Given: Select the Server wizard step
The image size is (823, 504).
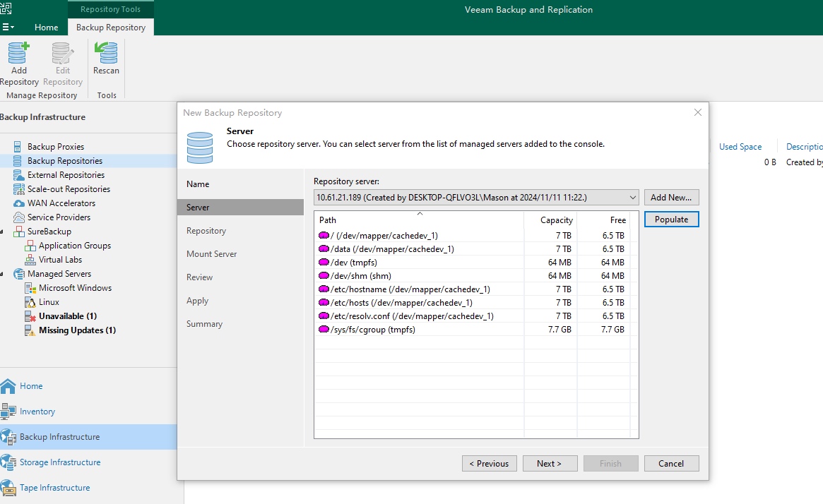Looking at the screenshot, I should pyautogui.click(x=240, y=207).
